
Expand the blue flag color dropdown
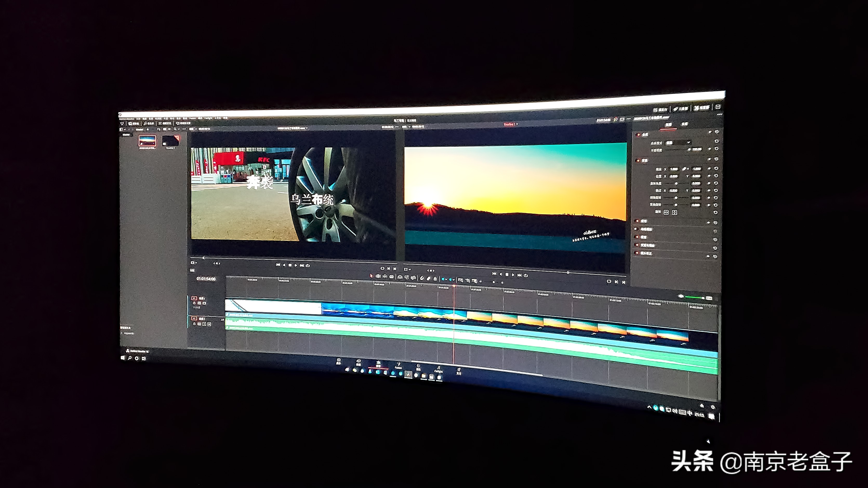446,279
